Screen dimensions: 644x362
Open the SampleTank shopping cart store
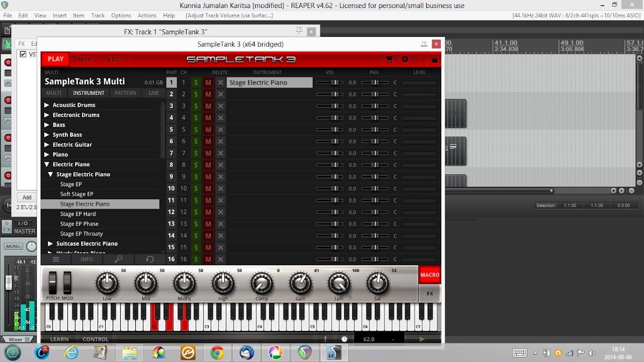[x=389, y=59]
